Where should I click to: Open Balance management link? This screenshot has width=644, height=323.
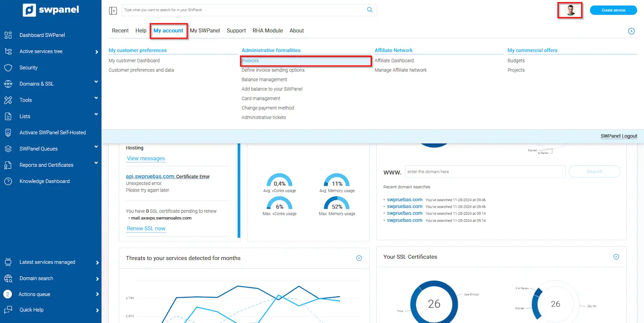(x=264, y=80)
